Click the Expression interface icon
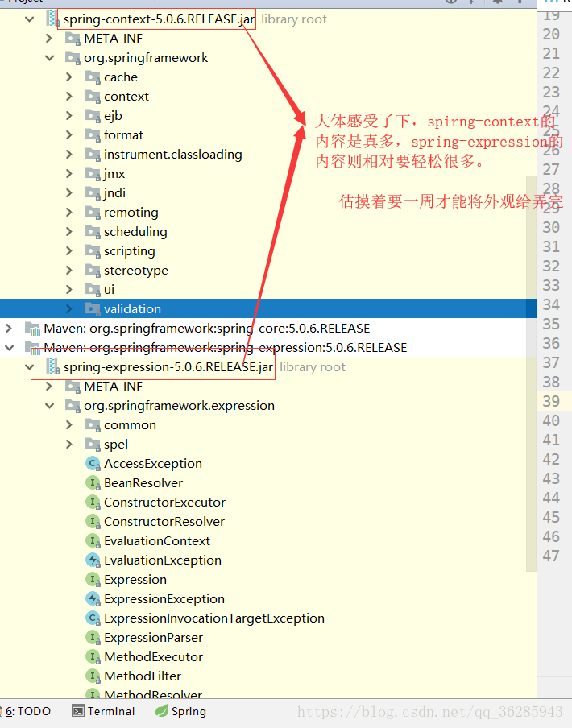Image resolution: width=572 pixels, height=728 pixels. (x=93, y=580)
